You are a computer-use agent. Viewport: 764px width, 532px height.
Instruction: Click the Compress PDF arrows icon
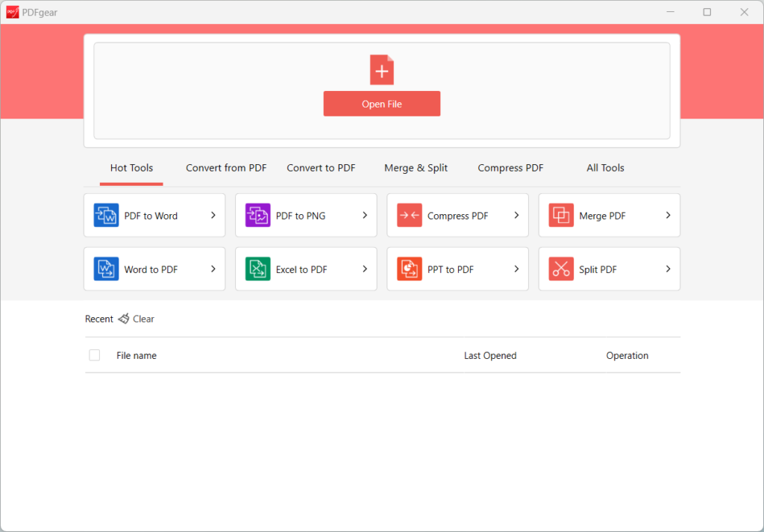click(x=410, y=216)
